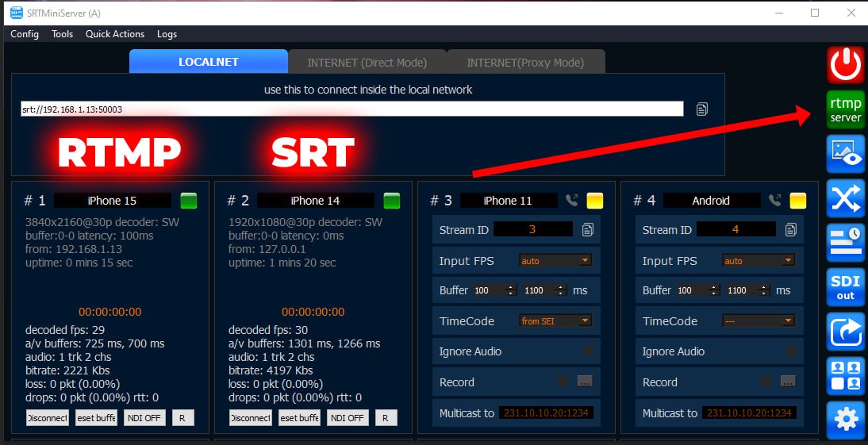Click the 'bitrate: 2221 Kbs' text
This screenshot has height=445, width=868.
[x=67, y=370]
